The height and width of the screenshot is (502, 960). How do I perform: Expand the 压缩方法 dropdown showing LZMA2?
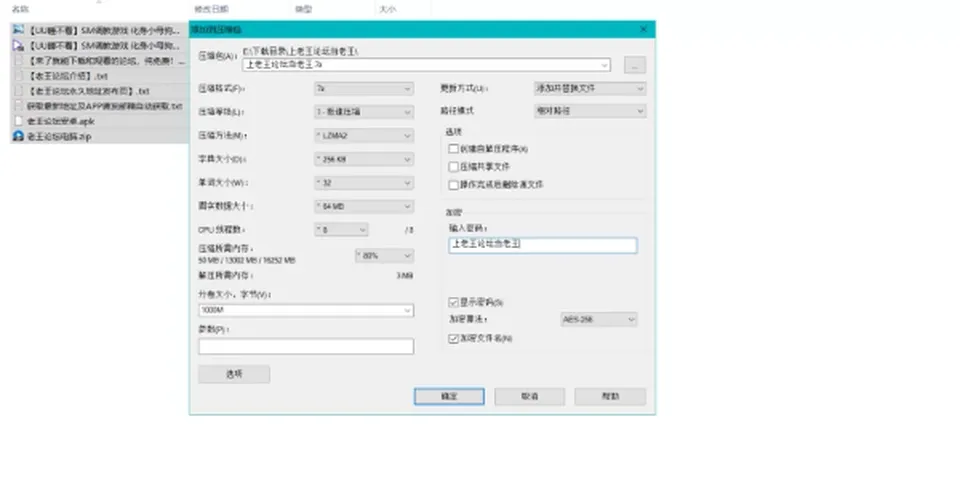point(364,136)
